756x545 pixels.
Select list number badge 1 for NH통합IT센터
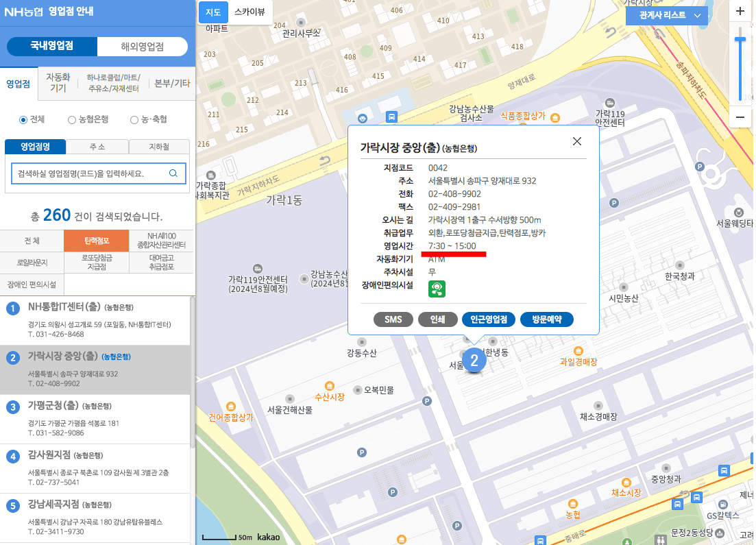pos(13,308)
